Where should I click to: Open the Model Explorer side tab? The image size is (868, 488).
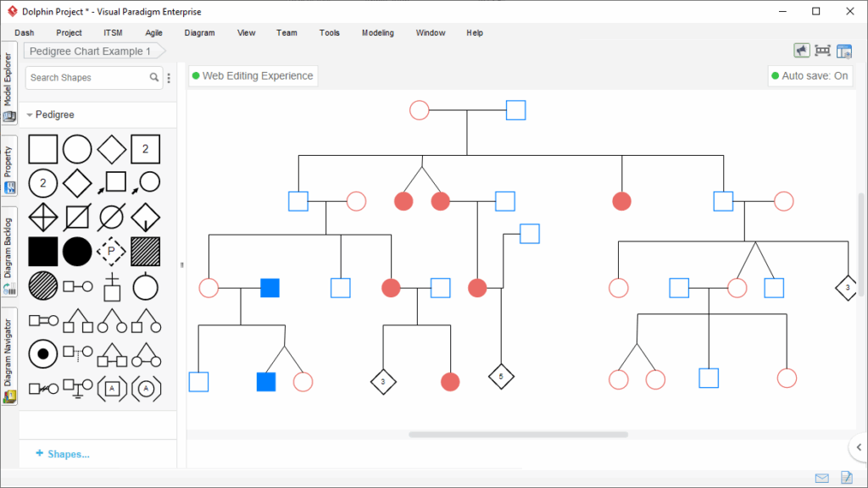pos(8,84)
